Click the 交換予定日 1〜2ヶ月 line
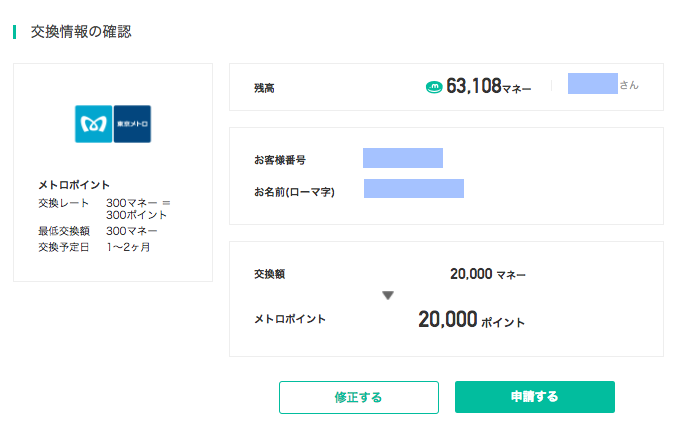 (94, 247)
